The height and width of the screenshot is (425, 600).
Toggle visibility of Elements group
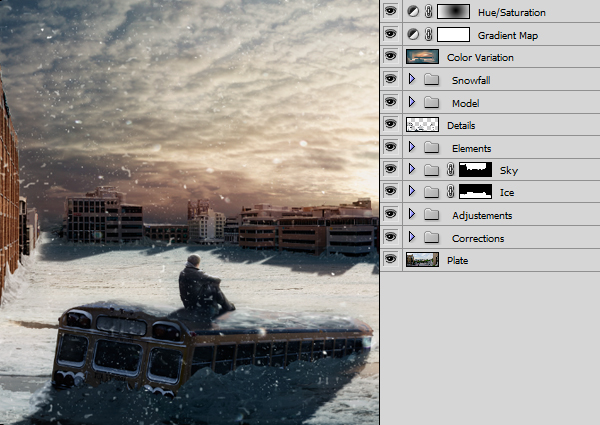click(x=390, y=147)
